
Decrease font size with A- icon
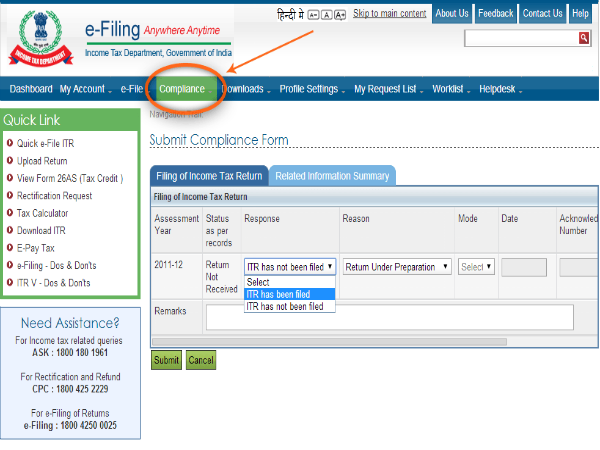pyautogui.click(x=312, y=15)
